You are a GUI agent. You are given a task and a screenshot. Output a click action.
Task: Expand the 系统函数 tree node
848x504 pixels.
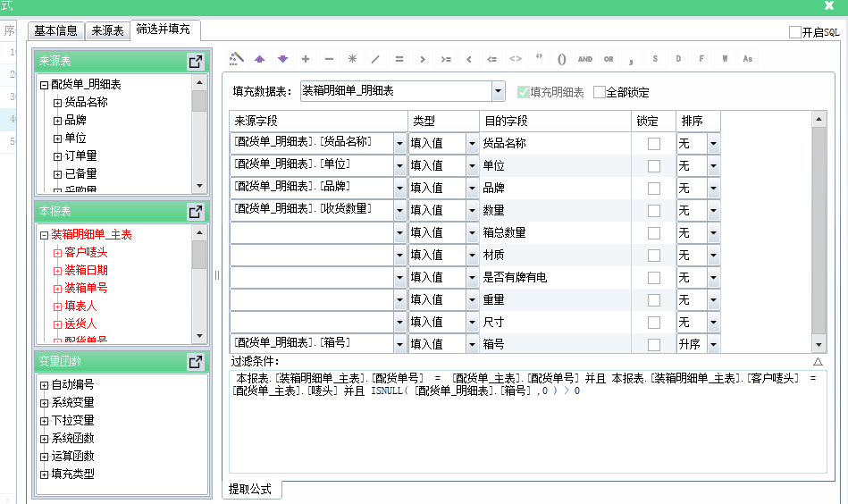pyautogui.click(x=44, y=439)
